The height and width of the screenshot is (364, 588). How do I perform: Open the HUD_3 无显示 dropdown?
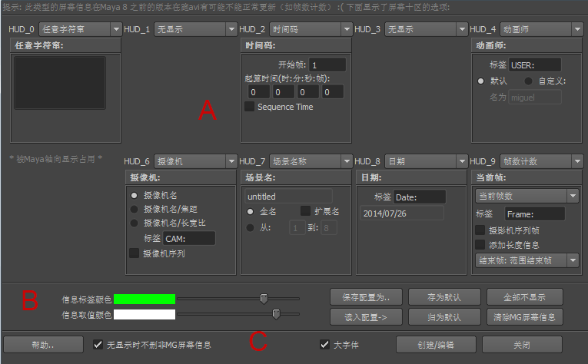pos(426,29)
